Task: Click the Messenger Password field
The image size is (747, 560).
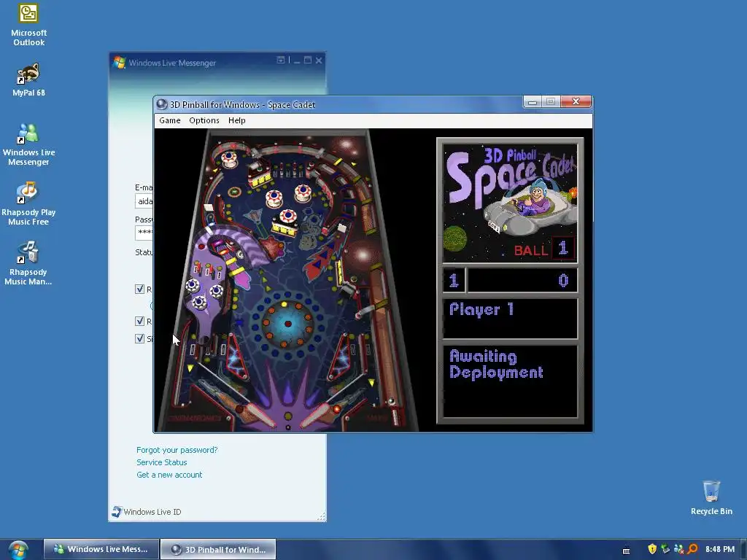Action: pos(144,233)
